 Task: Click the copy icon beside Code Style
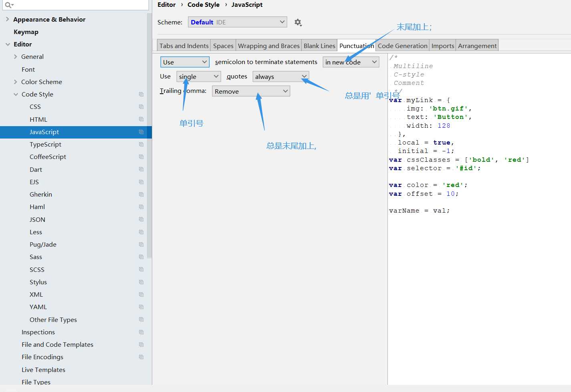(x=141, y=94)
